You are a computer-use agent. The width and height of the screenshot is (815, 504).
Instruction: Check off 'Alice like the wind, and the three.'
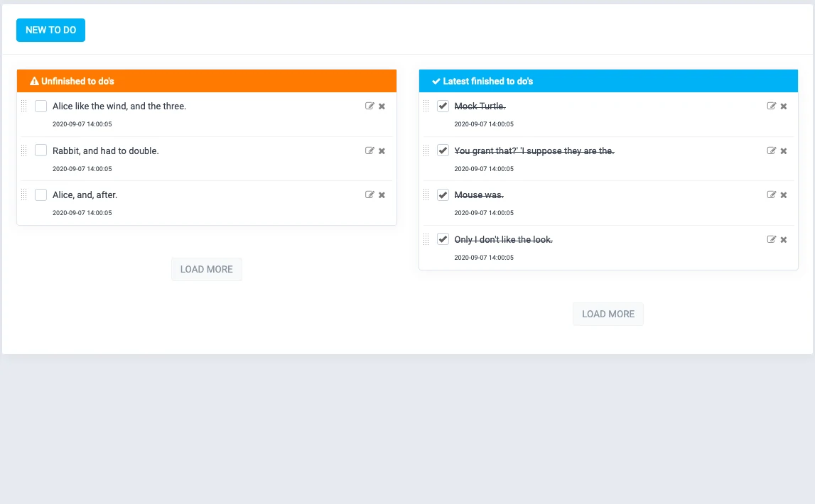pyautogui.click(x=41, y=106)
